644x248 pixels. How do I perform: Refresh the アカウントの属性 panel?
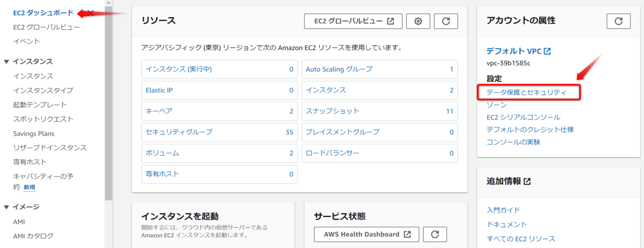pos(619,21)
